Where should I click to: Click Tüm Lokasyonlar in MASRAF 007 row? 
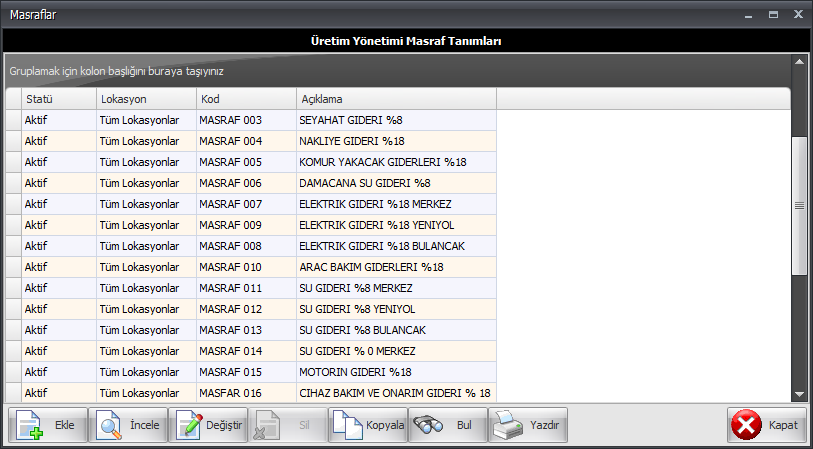click(x=146, y=204)
